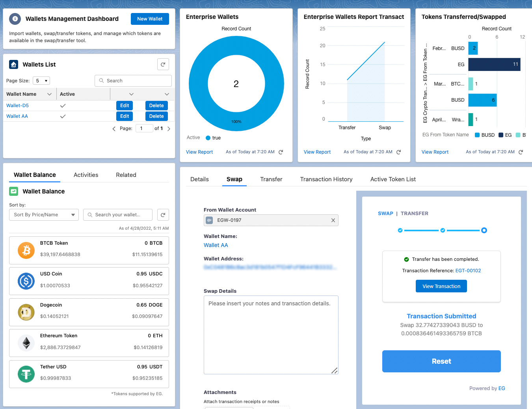The width and height of the screenshot is (532, 409).
Task: Open the Wallet AA record link
Action: 17,116
